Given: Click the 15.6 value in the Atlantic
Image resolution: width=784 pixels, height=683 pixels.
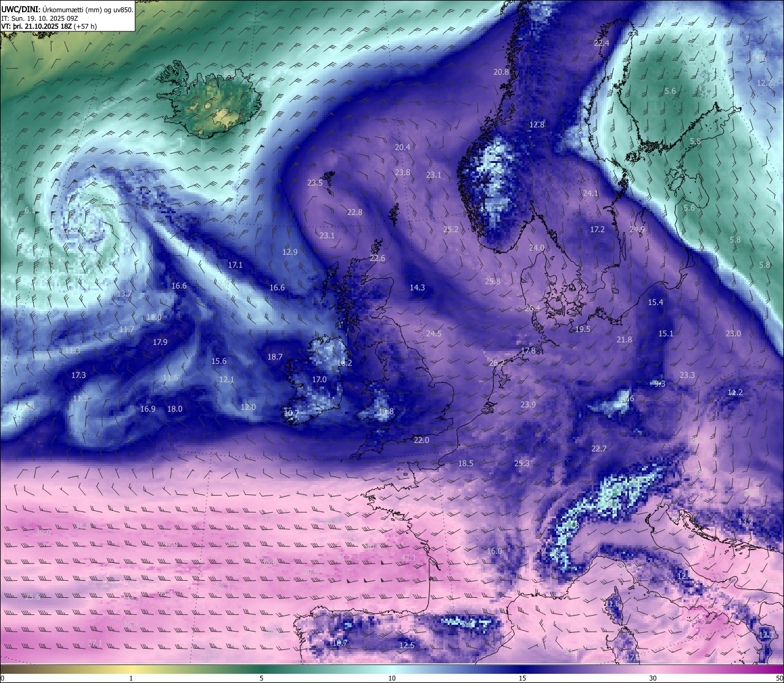Looking at the screenshot, I should 219,361.
